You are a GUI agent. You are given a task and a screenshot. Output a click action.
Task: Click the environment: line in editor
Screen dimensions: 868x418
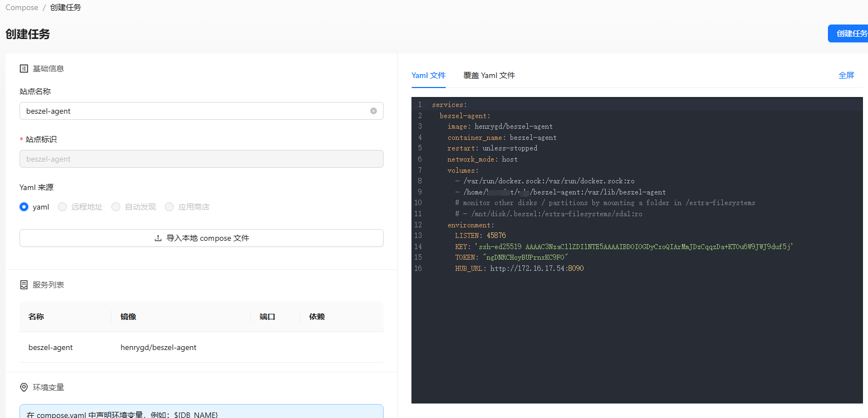471,225
